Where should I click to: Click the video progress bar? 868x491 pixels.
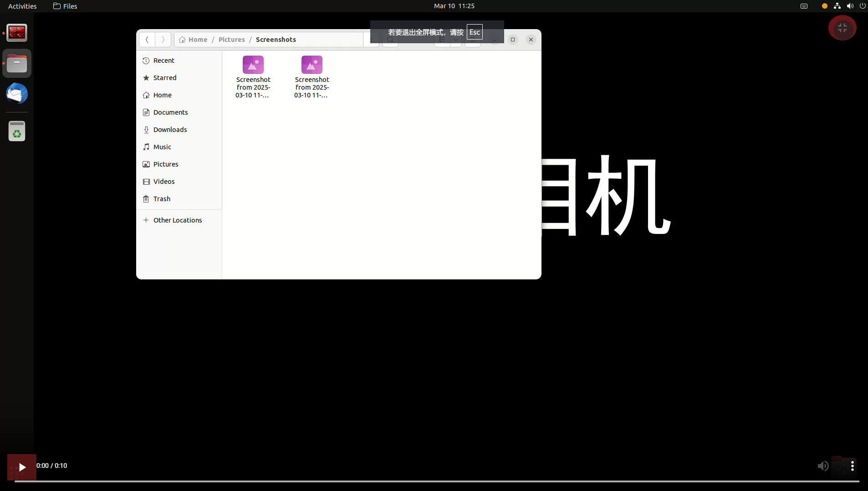coord(433,481)
